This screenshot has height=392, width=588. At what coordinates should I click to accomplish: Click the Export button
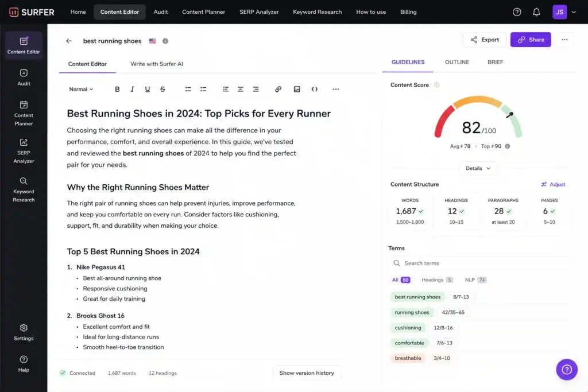[x=485, y=40]
